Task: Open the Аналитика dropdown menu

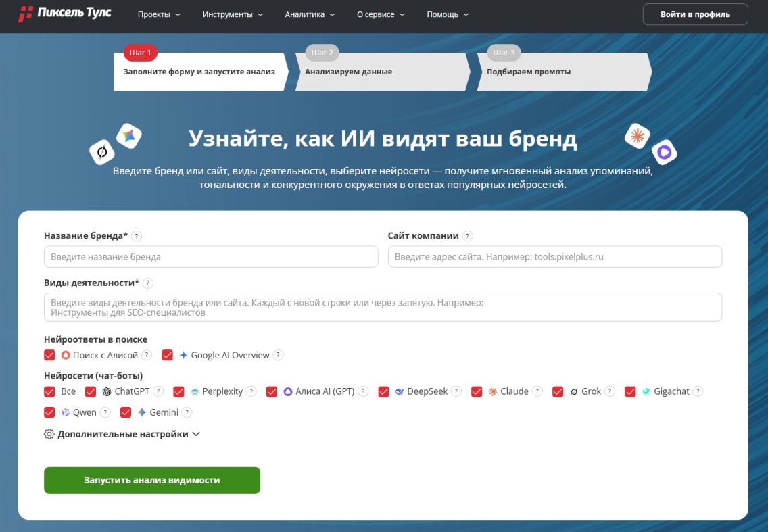Action: (x=310, y=14)
